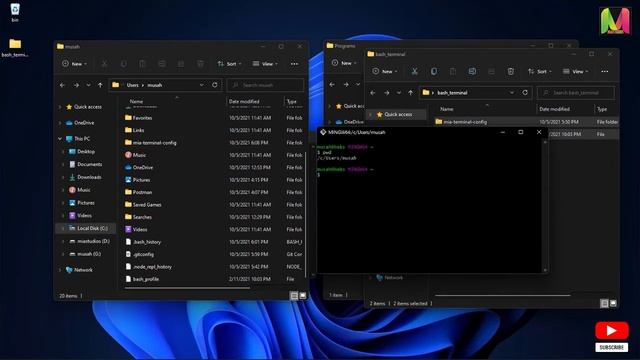The image size is (640, 360).
Task: Click Copy icon in musah window toolbar
Action: coord(124,64)
